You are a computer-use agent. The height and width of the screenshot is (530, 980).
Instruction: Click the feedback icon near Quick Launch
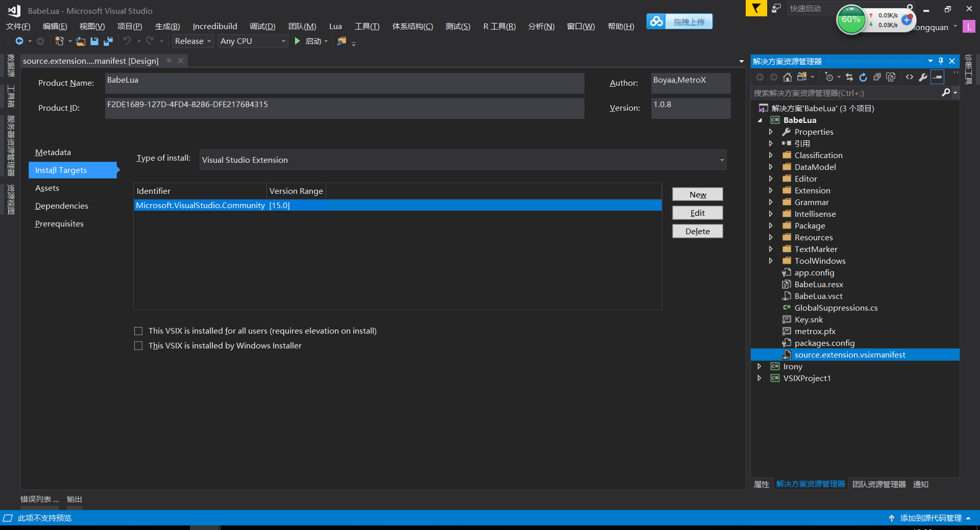tap(776, 8)
